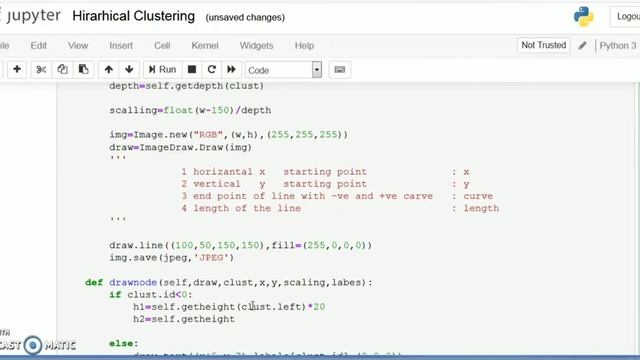Interrupt the kernel with stop icon
This screenshot has width=640, height=360.
coord(191,69)
